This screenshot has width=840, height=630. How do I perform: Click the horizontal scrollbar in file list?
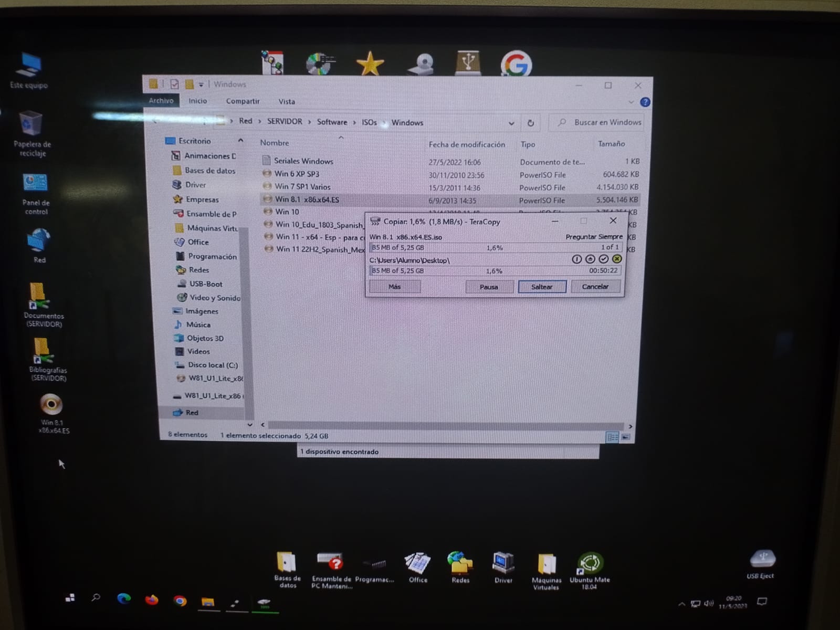[x=445, y=426]
